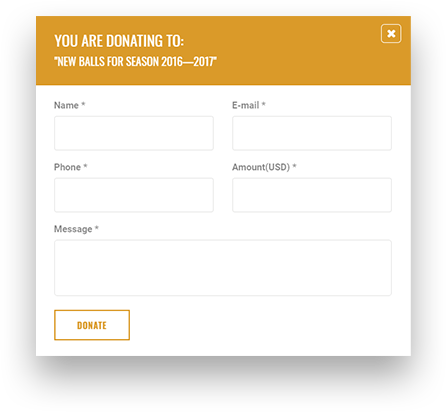Click the required asterisk beside Amount(USD)
This screenshot has height=412, width=446.
tap(294, 166)
